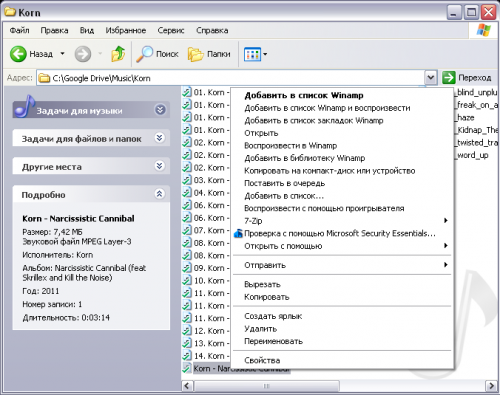Expand Задачи для музыки panel
Screen dimensions: 500x395
(x=160, y=110)
